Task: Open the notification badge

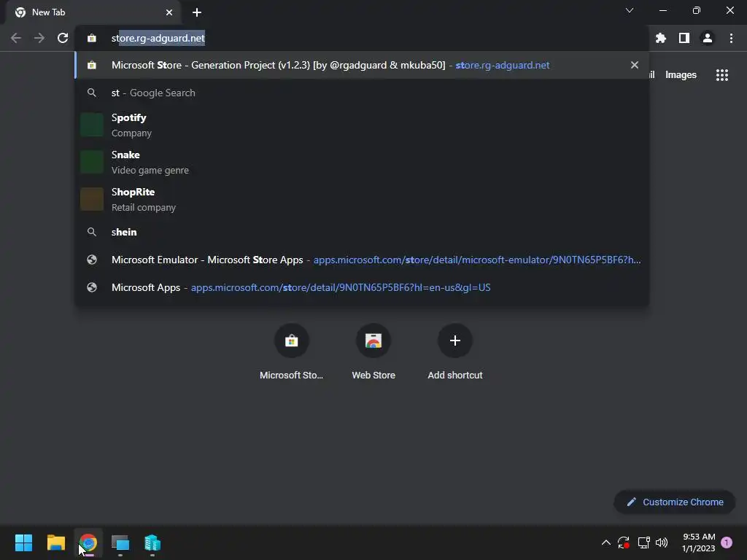Action: click(x=727, y=542)
